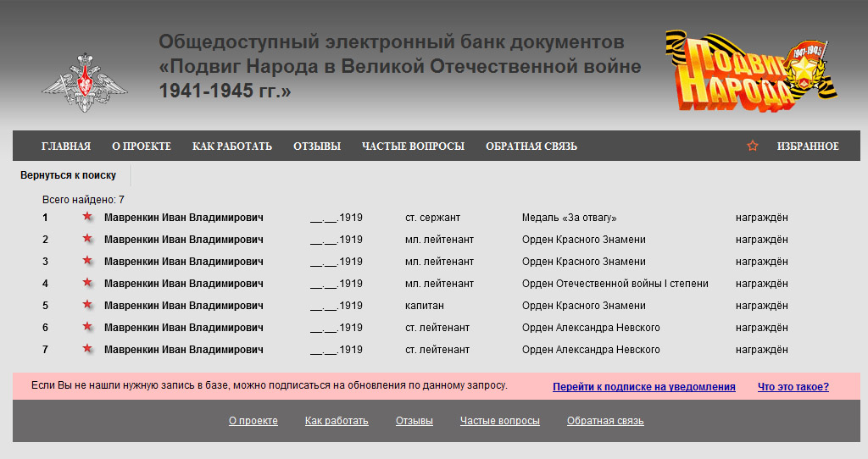Screen dimensions: 868x459
Task: Open the footer Обратная связь link
Action: 605,421
